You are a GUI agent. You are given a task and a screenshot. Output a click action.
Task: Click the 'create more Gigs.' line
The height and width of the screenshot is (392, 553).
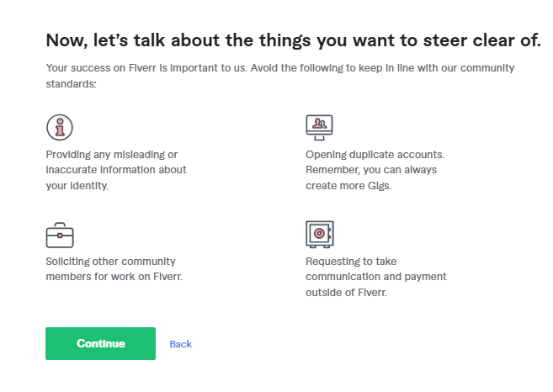click(x=348, y=185)
